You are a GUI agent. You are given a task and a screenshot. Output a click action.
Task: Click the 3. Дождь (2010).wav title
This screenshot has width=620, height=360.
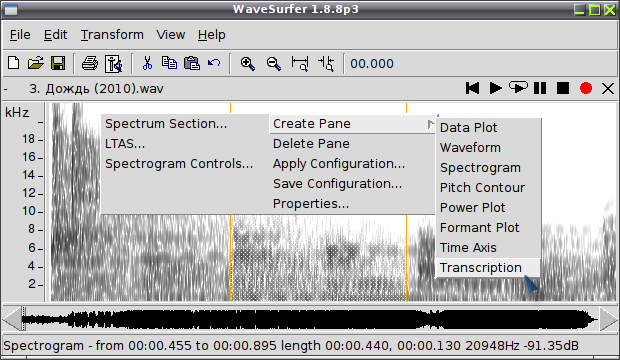96,88
